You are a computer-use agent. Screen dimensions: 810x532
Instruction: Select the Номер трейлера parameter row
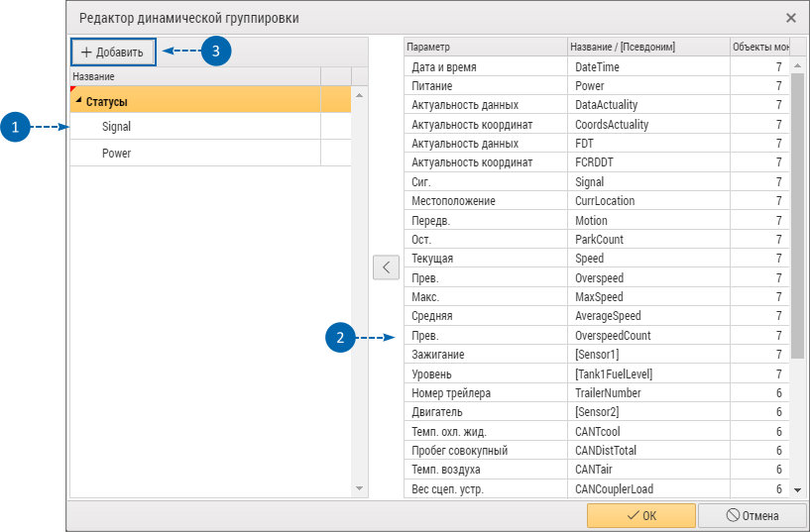pos(597,392)
